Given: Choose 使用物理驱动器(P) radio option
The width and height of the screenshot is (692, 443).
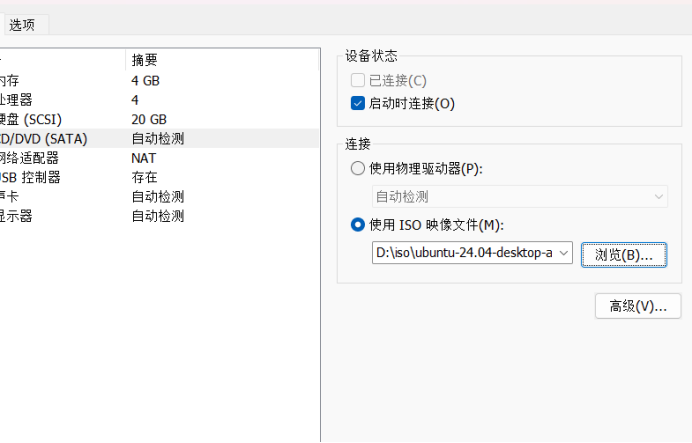Looking at the screenshot, I should point(358,169).
